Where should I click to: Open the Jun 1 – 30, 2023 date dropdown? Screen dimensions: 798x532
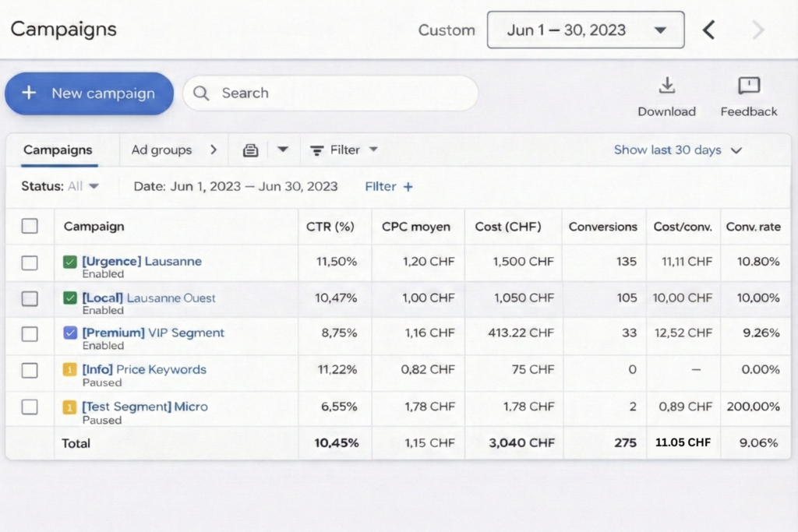[585, 30]
